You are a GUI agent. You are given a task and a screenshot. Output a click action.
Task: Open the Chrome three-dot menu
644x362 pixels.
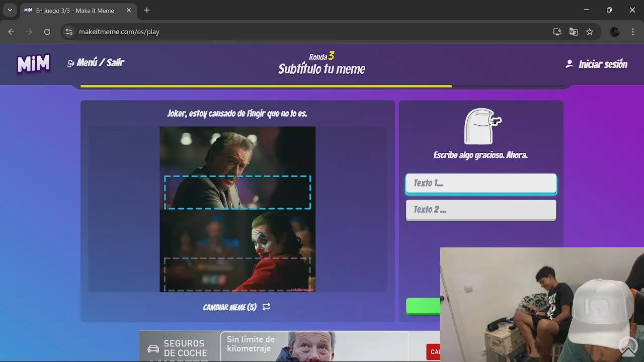coord(633,32)
